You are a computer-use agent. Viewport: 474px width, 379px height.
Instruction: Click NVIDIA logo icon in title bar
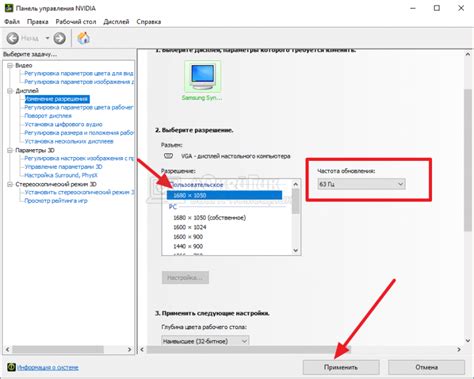click(x=9, y=8)
